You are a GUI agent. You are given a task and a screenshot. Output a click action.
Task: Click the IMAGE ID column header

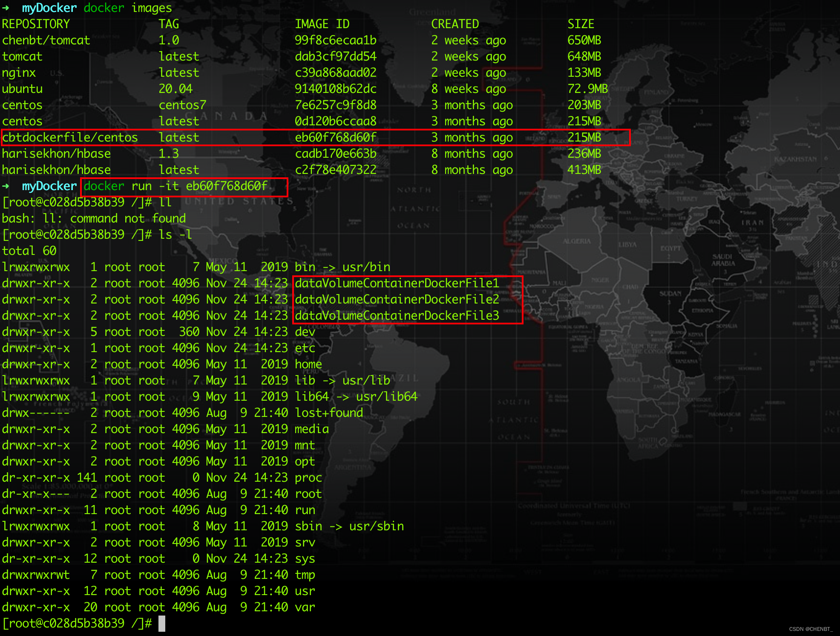[322, 24]
